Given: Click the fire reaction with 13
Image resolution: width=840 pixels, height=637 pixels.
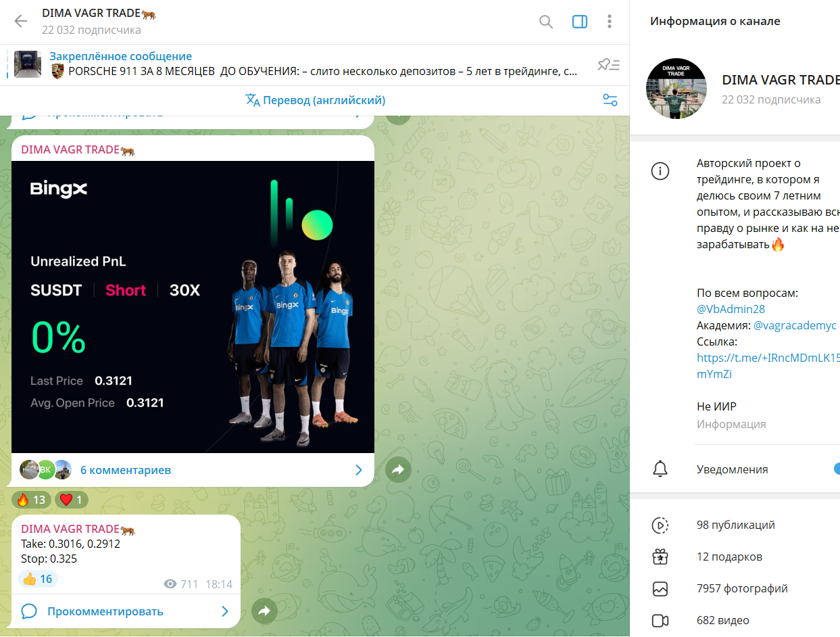Looking at the screenshot, I should click(32, 500).
